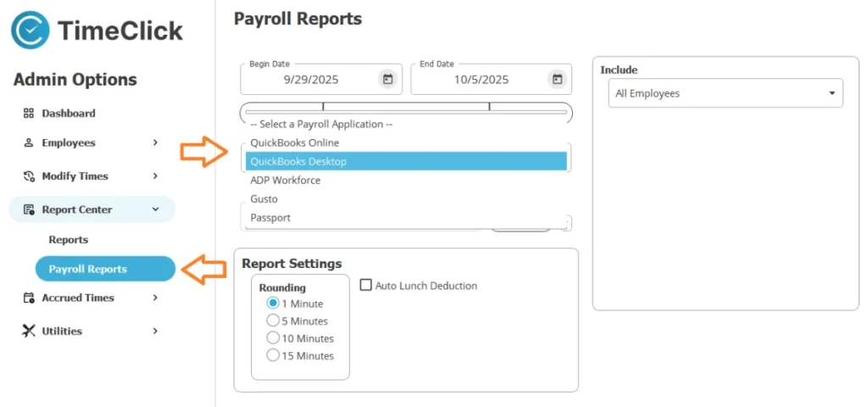Click the Dashboard grid icon
This screenshot has height=407, width=868.
click(x=28, y=114)
